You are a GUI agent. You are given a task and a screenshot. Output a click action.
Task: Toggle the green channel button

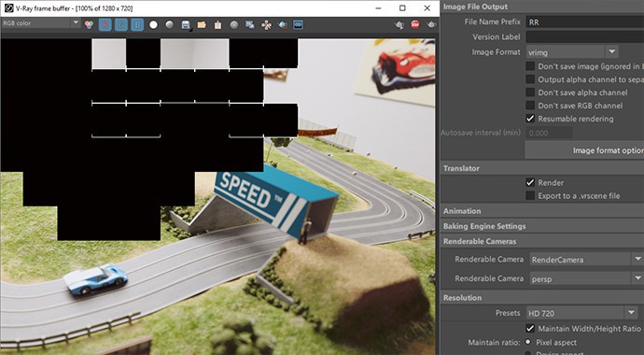pos(121,25)
